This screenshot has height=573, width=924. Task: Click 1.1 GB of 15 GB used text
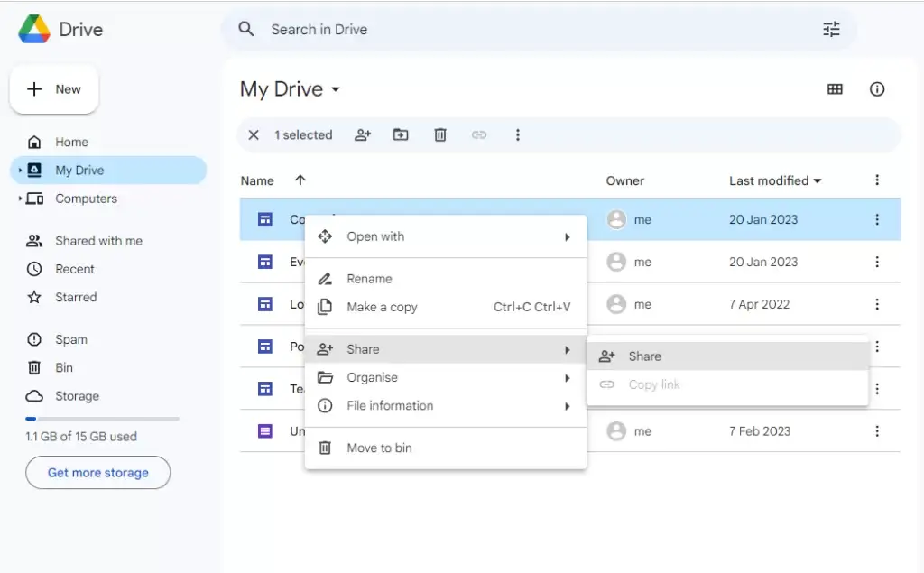click(x=81, y=437)
